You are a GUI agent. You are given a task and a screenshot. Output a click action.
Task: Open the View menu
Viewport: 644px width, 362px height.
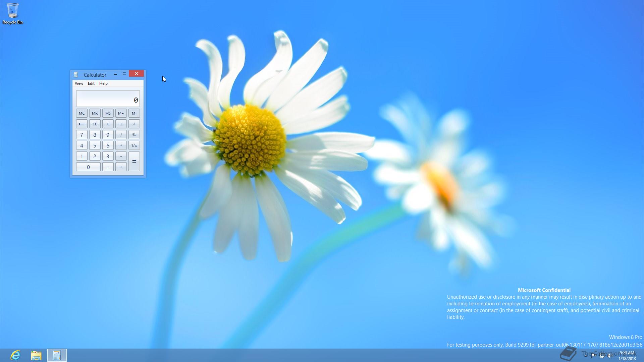[x=79, y=83]
